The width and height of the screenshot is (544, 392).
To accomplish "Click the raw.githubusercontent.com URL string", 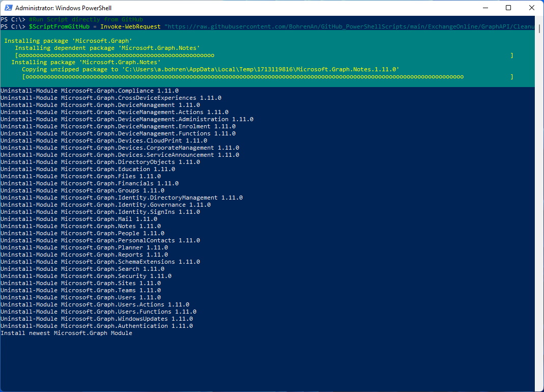I will click(x=350, y=27).
